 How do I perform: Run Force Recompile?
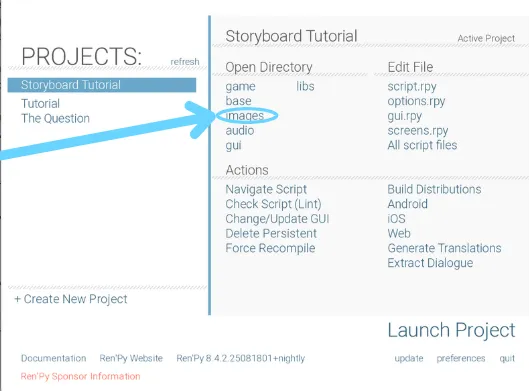270,248
